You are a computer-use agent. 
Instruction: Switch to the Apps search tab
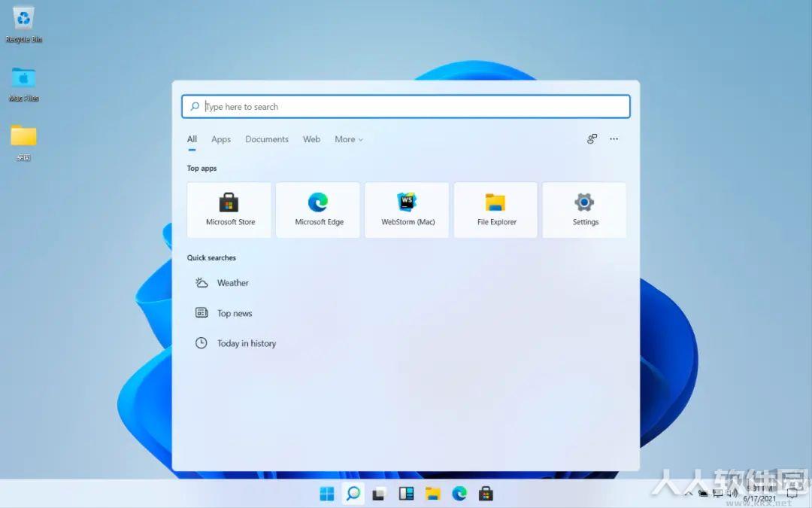tap(220, 139)
